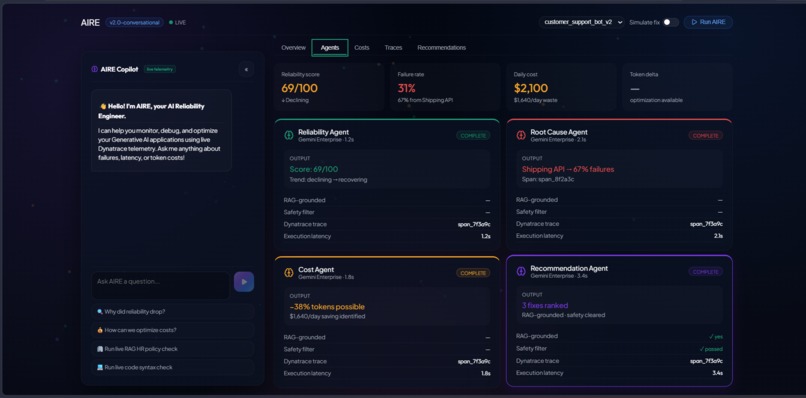This screenshot has height=398, width=806.
Task: Select the Run live RAG HR policy check
Action: [173, 349]
